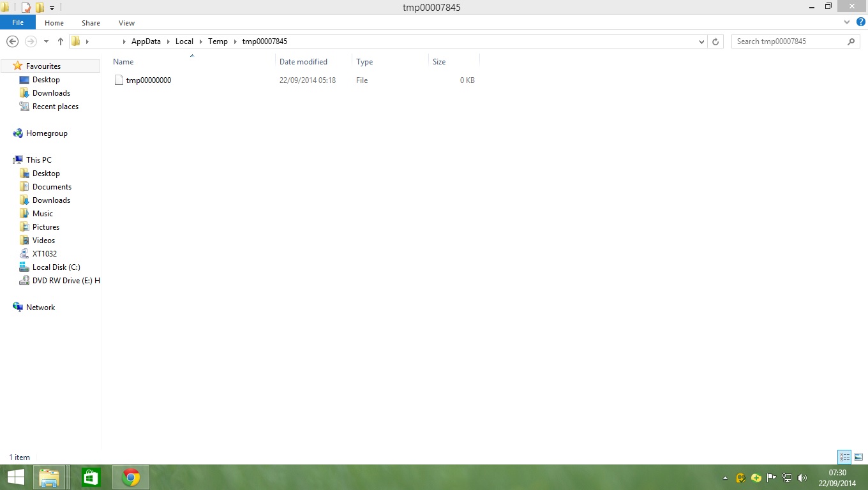
Task: Click the search magnifier icon
Action: (851, 41)
